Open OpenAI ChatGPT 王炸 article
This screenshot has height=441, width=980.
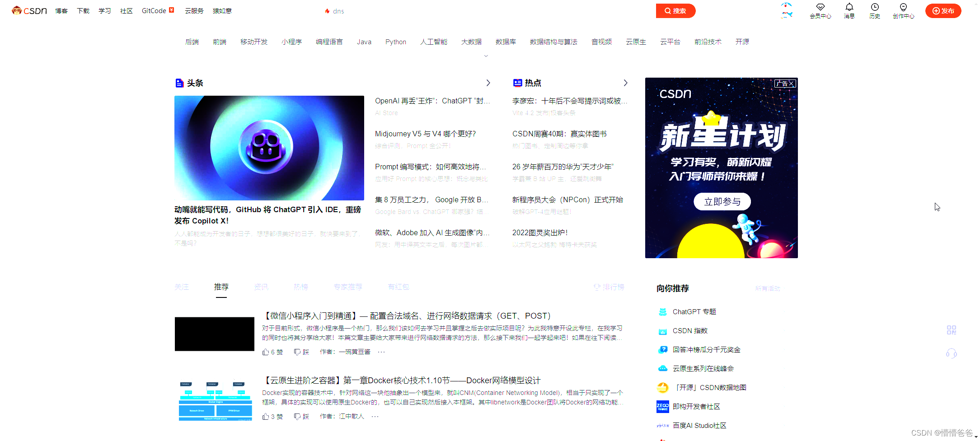point(432,101)
